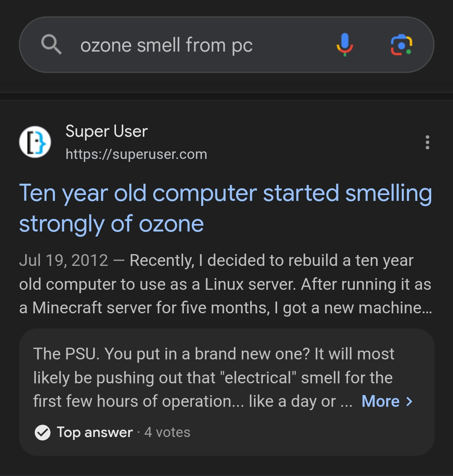Focus the "ozone smell from pc" search field
453x476 pixels.
coord(167,45)
